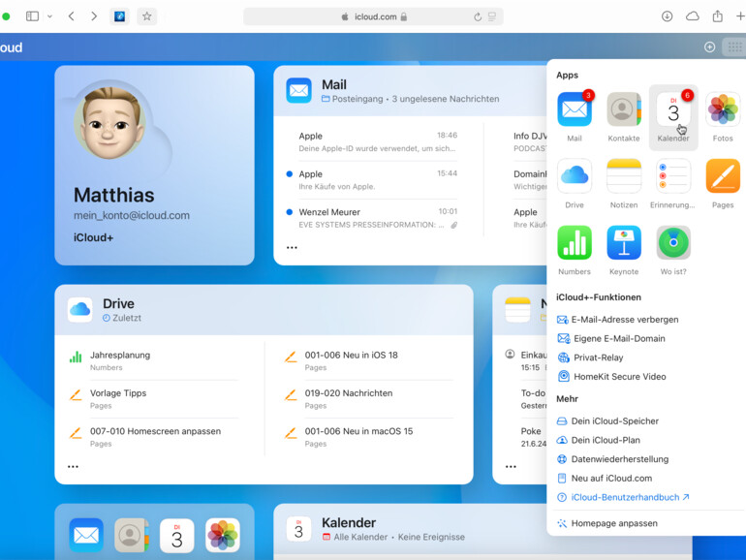Toggle the Safari sidebar button
Viewport: 746px width, 560px height.
tap(32, 16)
